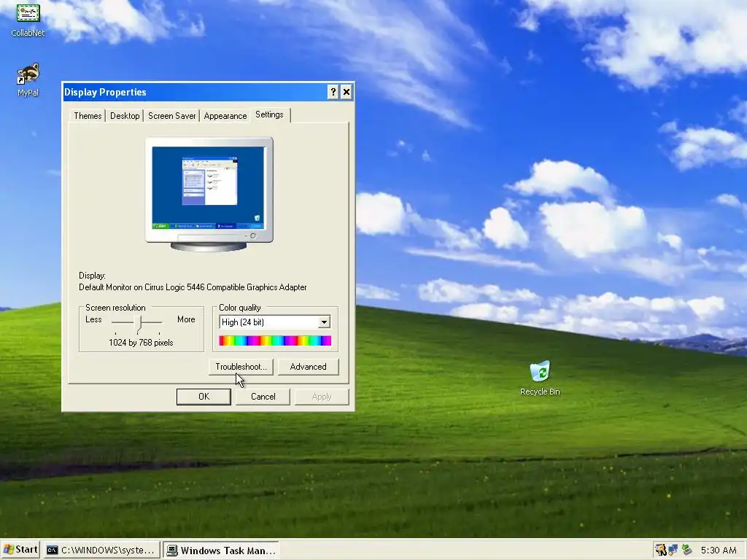The width and height of the screenshot is (747, 560).
Task: Switch to C:\WINDOWS\syste... taskbar window
Action: click(101, 550)
